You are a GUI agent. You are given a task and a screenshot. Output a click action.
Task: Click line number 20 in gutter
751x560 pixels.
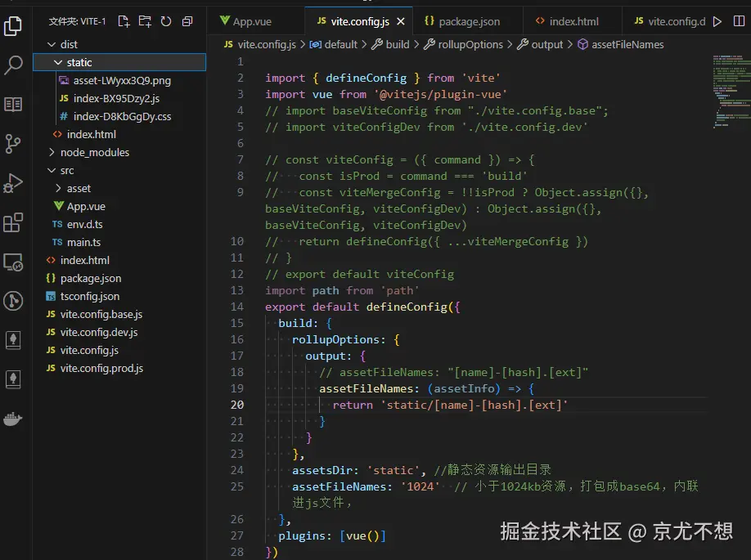point(237,405)
